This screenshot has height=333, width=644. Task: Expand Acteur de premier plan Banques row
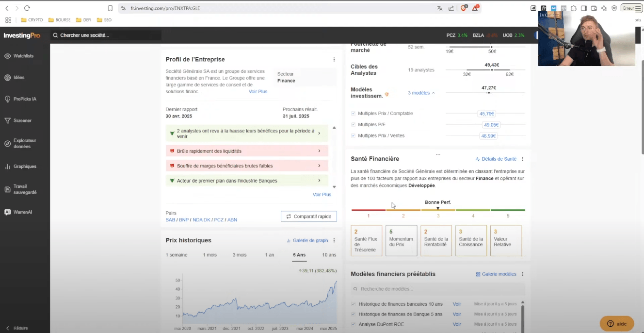tap(247, 181)
